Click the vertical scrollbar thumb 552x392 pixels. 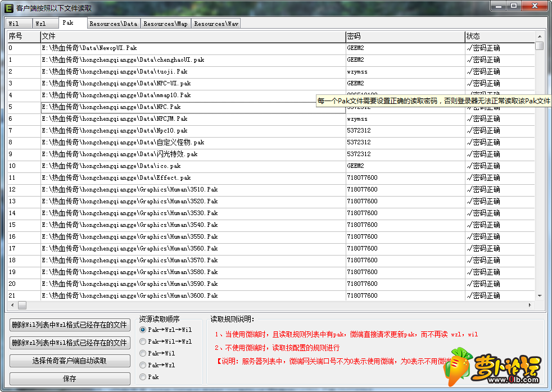539,45
